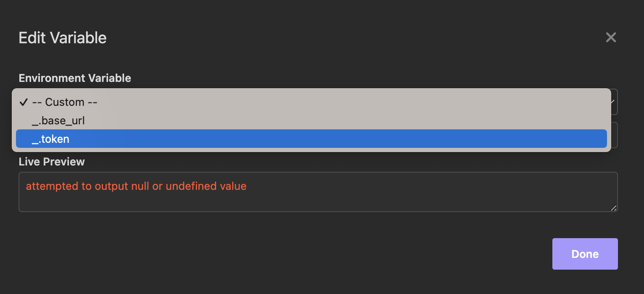
Task: Click the "Live Preview" section label
Action: tap(52, 162)
